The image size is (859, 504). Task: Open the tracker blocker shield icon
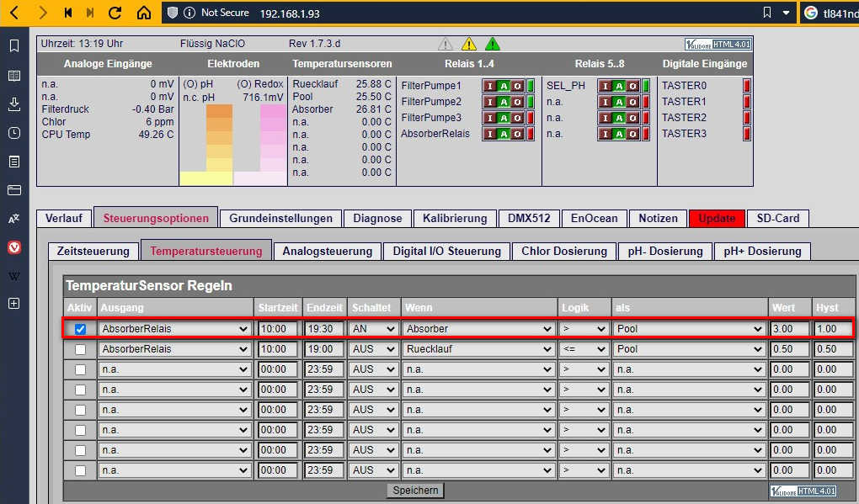173,13
